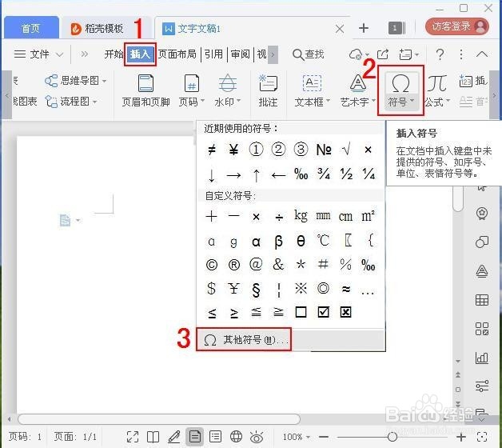Screen dimensions: 502x448
Task: Switch to web layout globe icon
Action: pyautogui.click(x=236, y=437)
